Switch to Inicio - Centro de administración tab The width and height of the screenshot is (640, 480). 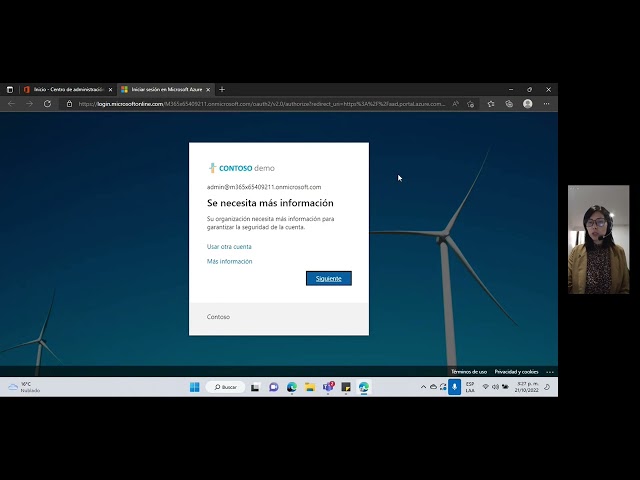pyautogui.click(x=68, y=89)
